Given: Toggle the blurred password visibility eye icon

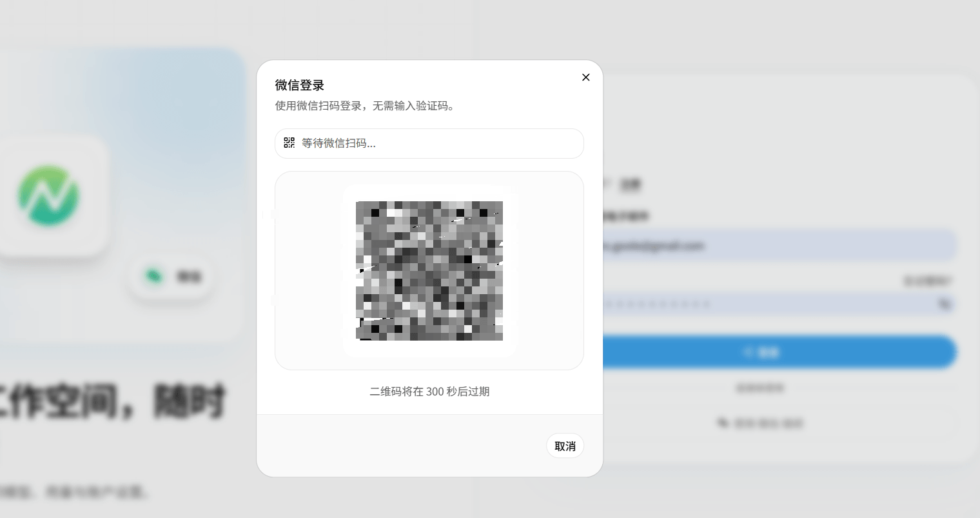Looking at the screenshot, I should click(x=945, y=303).
